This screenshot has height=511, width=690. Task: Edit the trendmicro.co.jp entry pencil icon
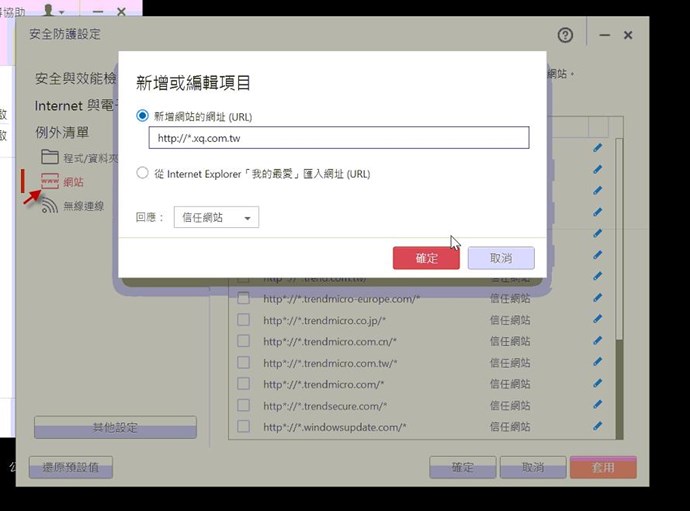coord(598,320)
